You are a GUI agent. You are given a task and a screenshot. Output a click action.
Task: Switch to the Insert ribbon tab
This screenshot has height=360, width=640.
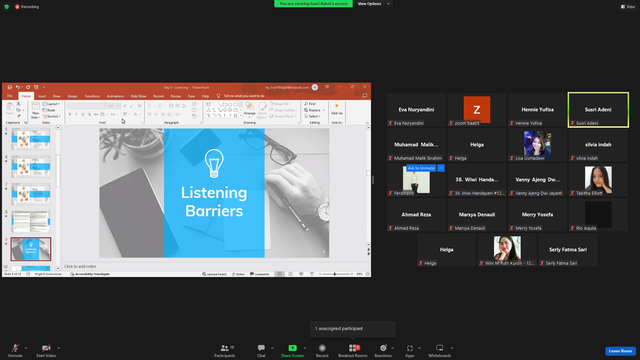click(42, 96)
